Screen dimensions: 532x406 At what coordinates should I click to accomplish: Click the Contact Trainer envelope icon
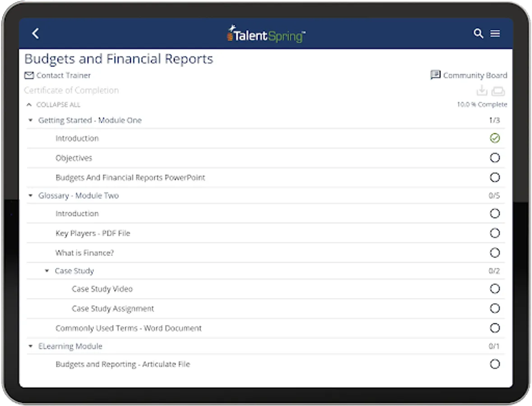tap(29, 75)
